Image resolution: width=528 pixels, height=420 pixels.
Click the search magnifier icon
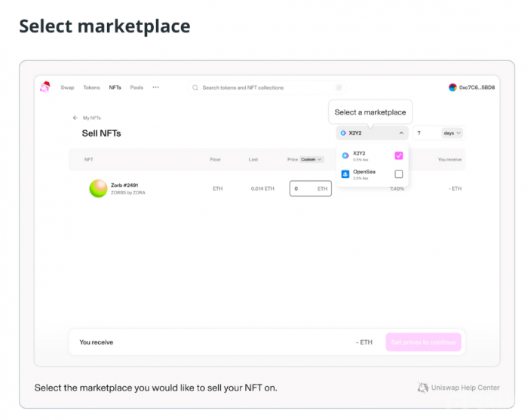195,87
